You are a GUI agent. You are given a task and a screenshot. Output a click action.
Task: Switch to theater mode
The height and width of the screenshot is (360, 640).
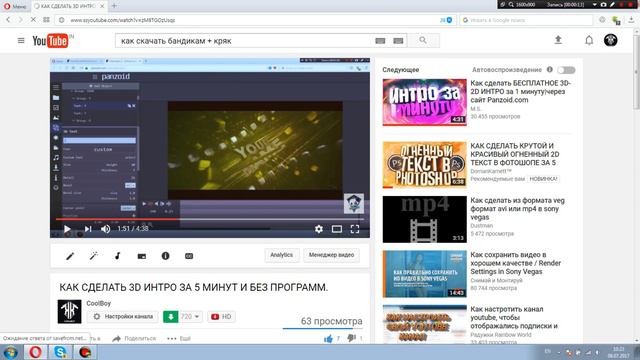[x=337, y=229]
